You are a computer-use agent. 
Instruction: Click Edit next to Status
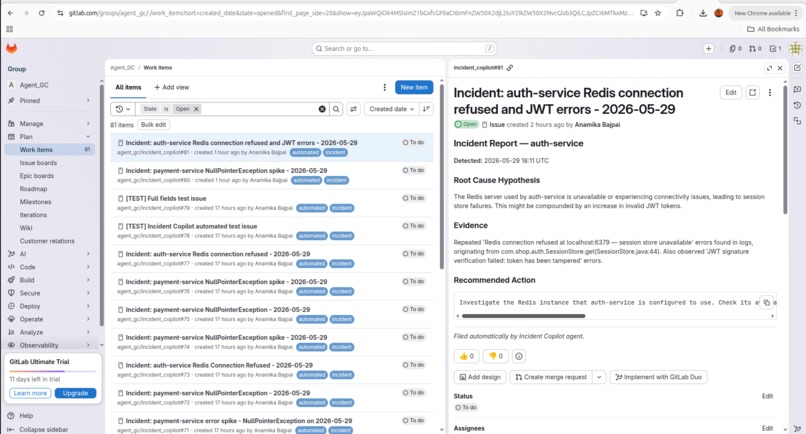click(767, 396)
